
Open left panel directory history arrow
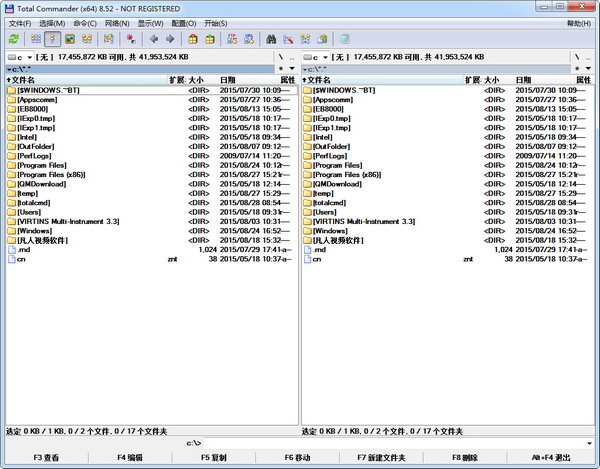pyautogui.click(x=292, y=68)
